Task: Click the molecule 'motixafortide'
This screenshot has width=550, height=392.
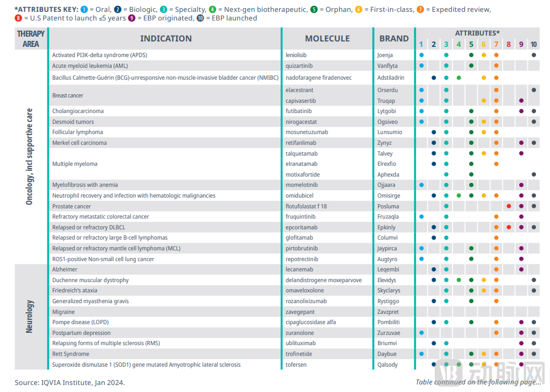Action: [303, 174]
